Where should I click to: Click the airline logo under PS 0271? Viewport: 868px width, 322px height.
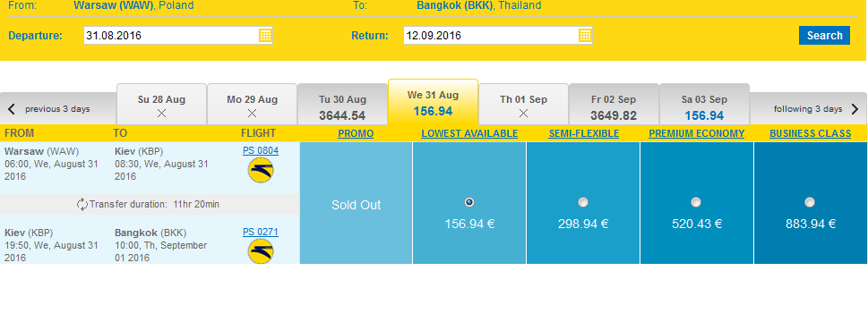(x=261, y=251)
